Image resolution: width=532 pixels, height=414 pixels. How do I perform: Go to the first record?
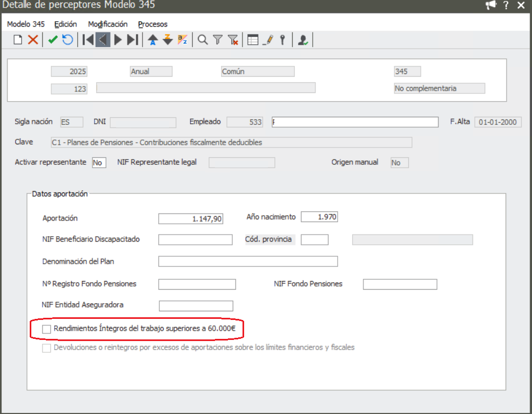[87, 39]
